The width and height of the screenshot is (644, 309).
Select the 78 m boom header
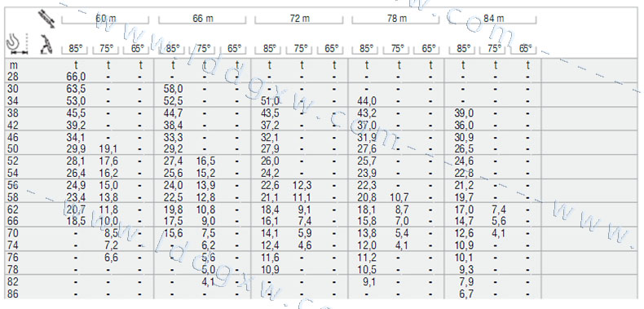pyautogui.click(x=396, y=19)
